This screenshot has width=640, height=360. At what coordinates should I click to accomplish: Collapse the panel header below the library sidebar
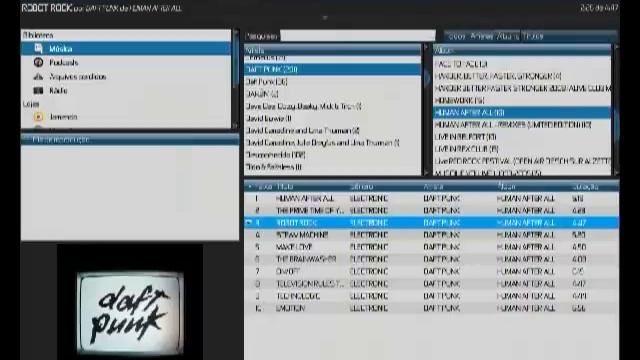click(x=130, y=140)
